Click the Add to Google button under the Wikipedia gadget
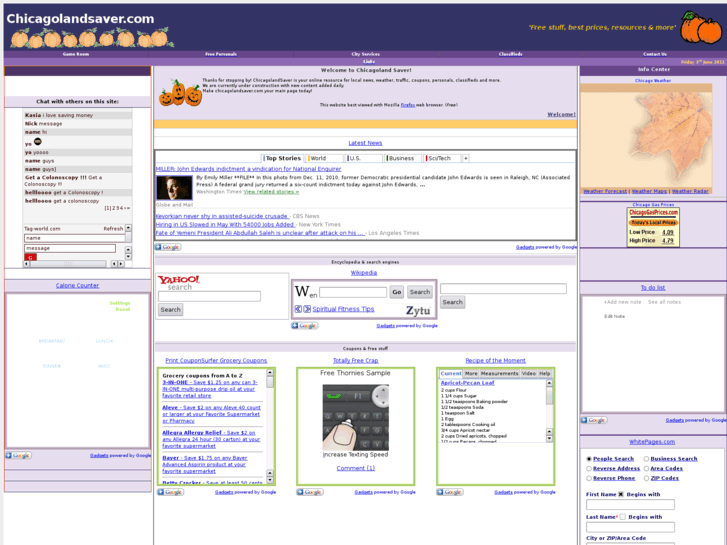The width and height of the screenshot is (727, 545). [x=304, y=326]
